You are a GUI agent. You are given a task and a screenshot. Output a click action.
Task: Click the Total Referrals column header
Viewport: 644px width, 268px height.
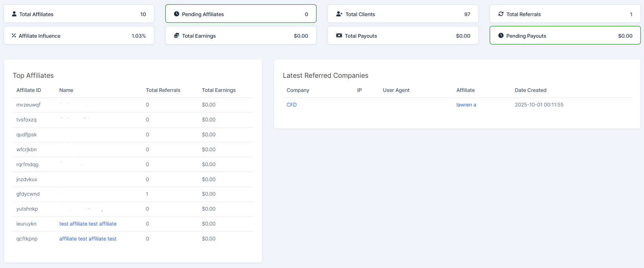[x=163, y=90]
